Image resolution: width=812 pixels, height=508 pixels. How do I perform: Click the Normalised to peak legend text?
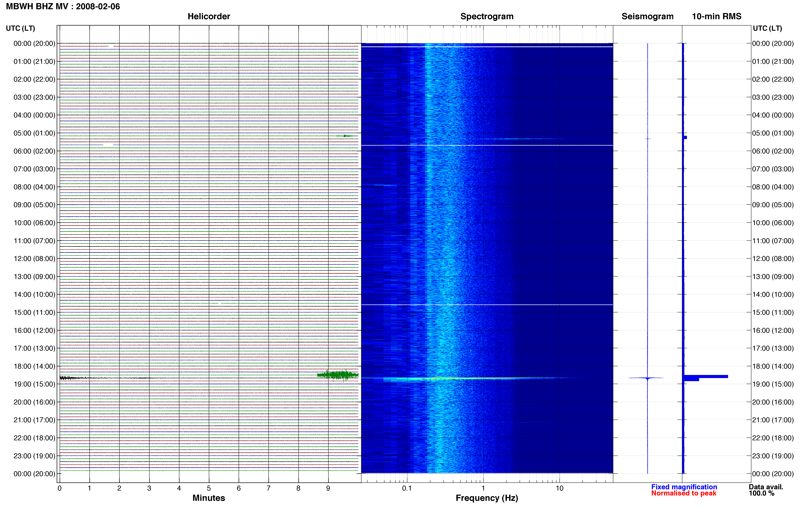684,493
